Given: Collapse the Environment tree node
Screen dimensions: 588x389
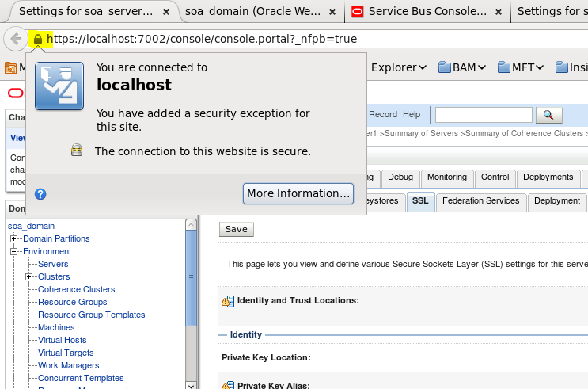Looking at the screenshot, I should coord(14,252).
